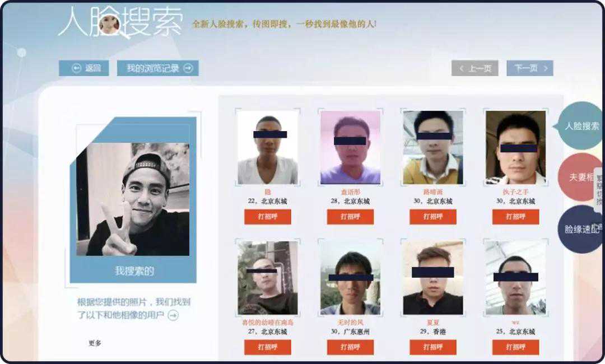Go to previous page 上一页

click(475, 68)
